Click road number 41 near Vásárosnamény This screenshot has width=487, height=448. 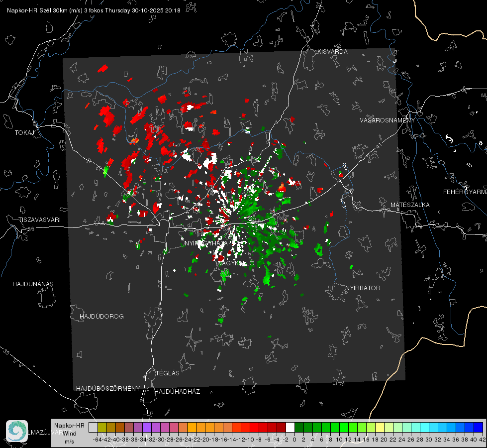tap(378, 145)
